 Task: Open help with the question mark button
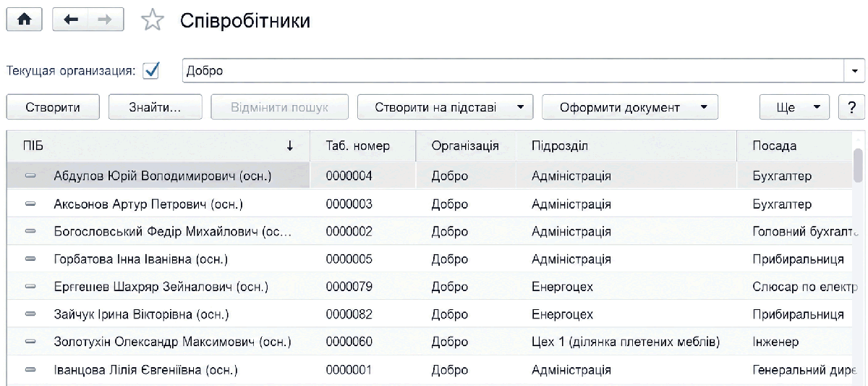851,107
